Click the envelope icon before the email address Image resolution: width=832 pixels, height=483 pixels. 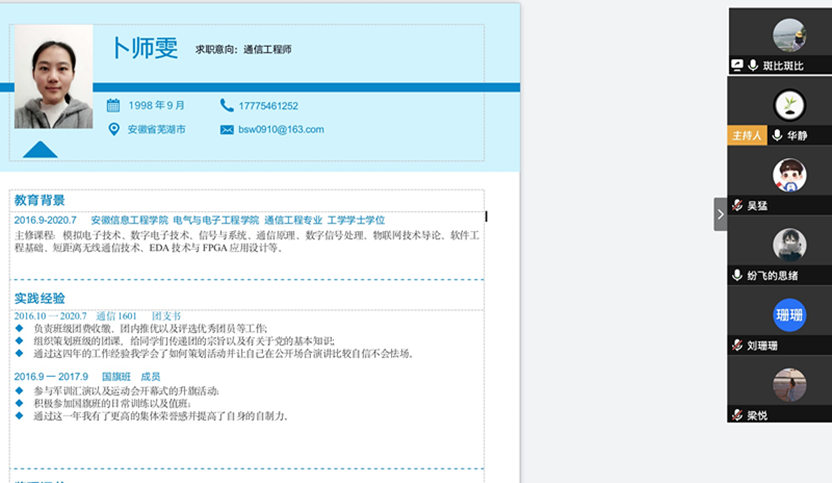(226, 130)
